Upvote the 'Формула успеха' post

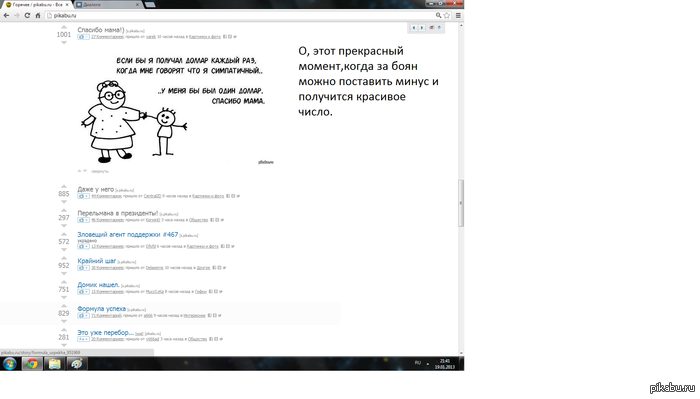pos(64,306)
